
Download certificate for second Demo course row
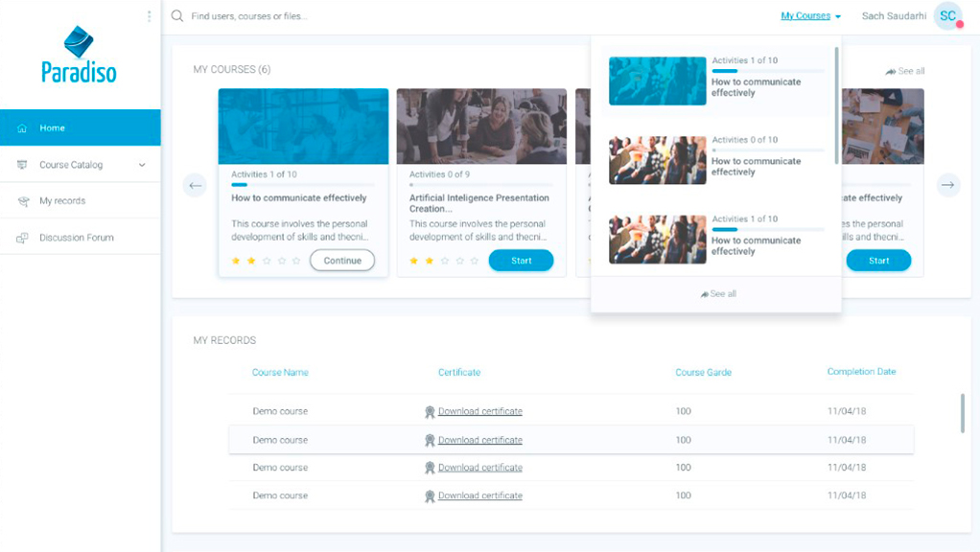(480, 440)
